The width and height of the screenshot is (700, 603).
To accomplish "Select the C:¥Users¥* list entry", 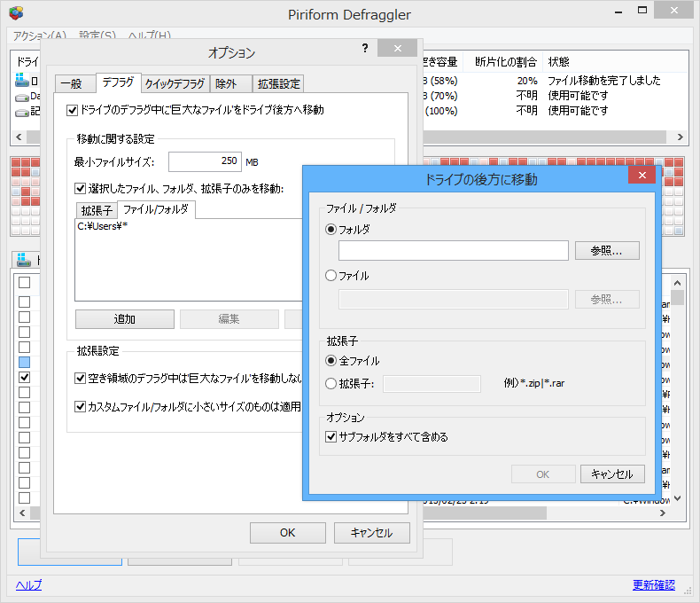I will (103, 226).
